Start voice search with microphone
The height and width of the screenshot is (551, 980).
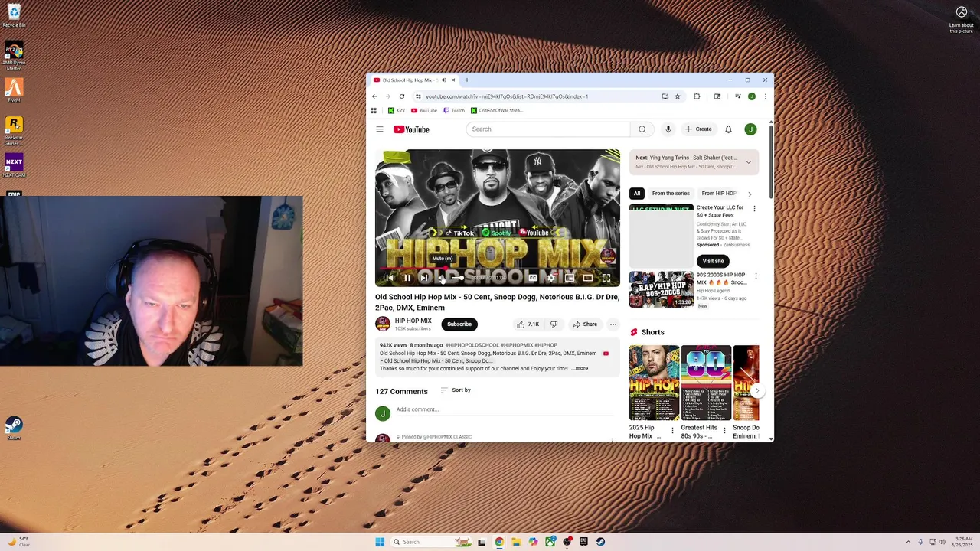point(668,129)
